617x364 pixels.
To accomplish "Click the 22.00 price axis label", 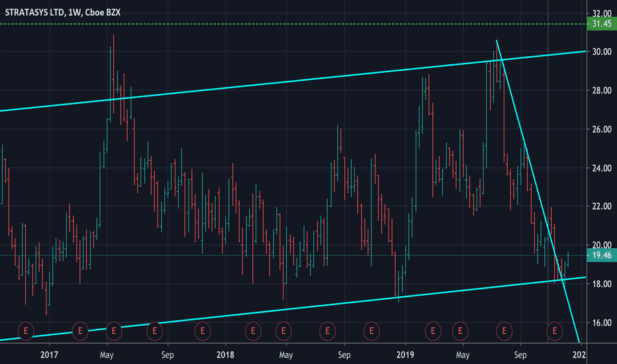I will tap(602, 206).
